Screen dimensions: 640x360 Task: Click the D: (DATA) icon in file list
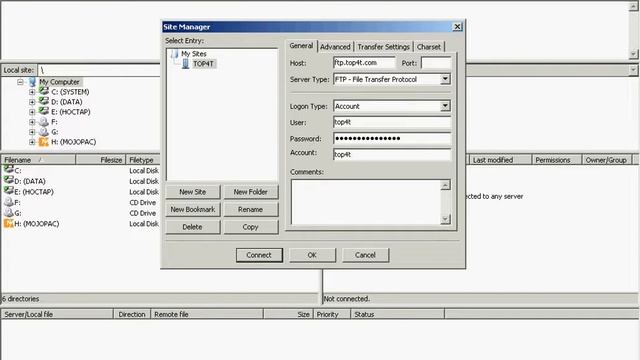pyautogui.click(x=9, y=180)
